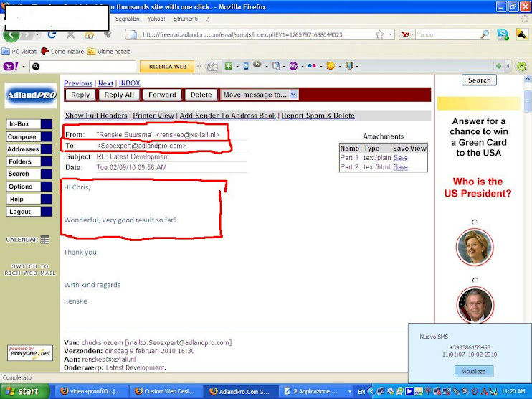532x399 pixels.
Task: Go to the Previous message link
Action: (x=78, y=83)
